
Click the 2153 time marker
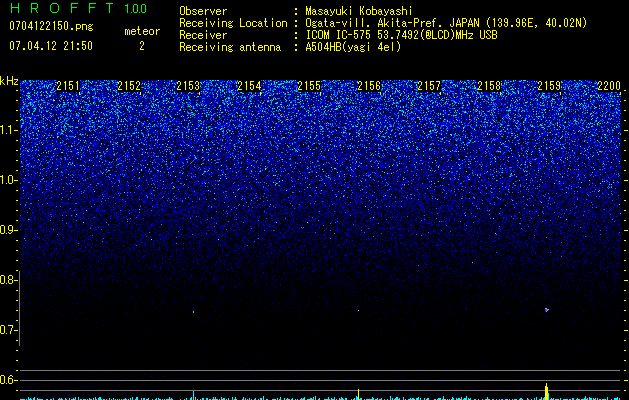(x=188, y=86)
